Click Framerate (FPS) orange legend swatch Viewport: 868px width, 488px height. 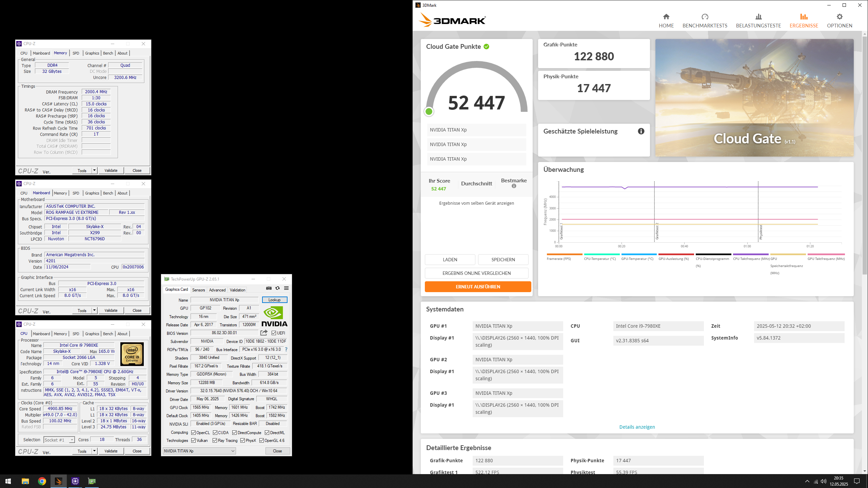(565, 254)
